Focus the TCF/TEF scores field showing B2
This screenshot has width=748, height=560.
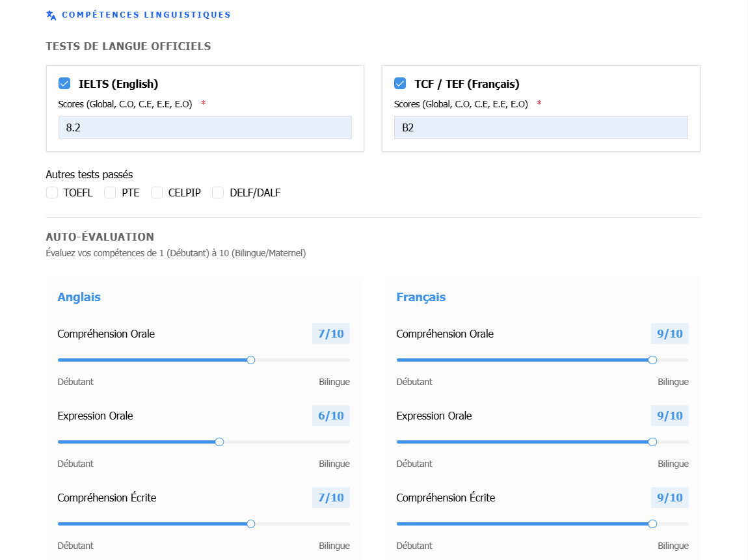click(x=541, y=127)
